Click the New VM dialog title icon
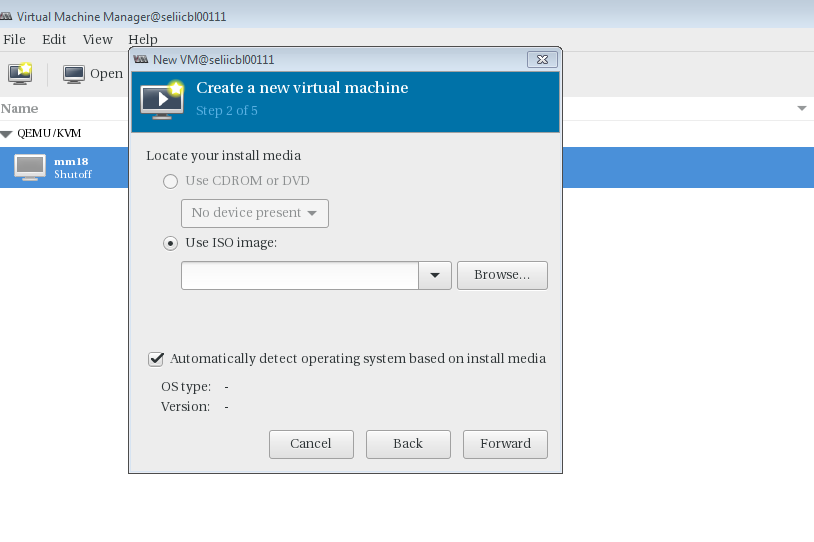The width and height of the screenshot is (814, 542). coord(141,60)
